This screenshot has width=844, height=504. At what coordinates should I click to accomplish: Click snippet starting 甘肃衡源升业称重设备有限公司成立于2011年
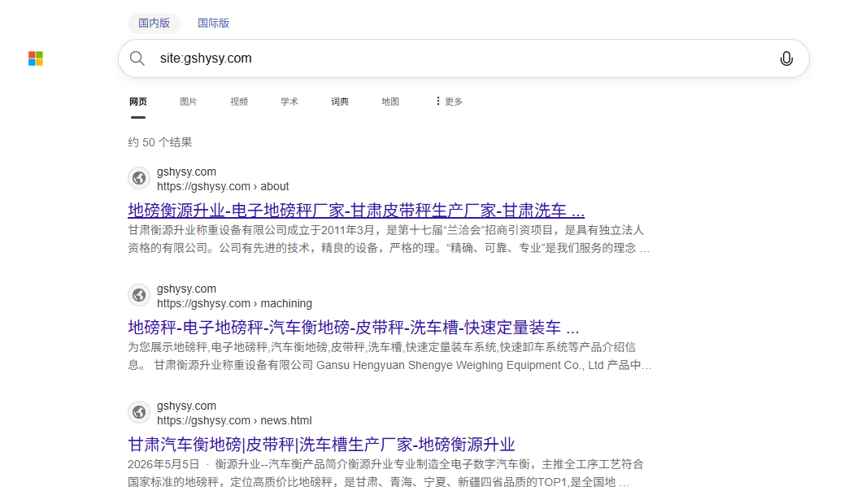pos(389,239)
